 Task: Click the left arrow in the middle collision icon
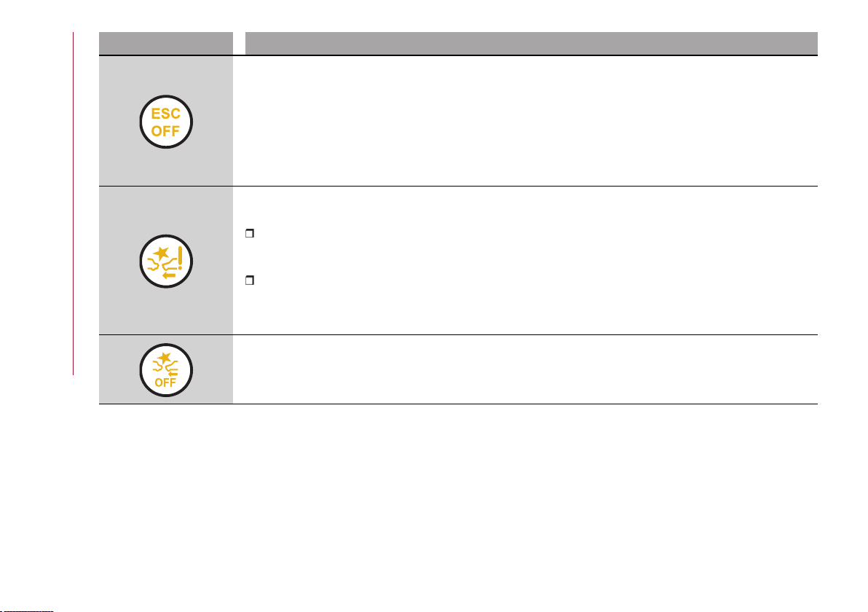click(x=170, y=275)
